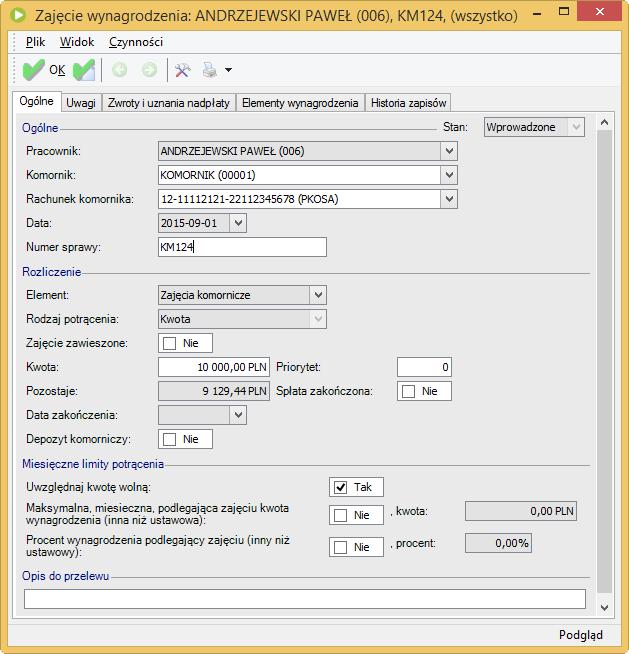
Task: Open Elementy wynagrodzenia tab
Action: point(300,103)
